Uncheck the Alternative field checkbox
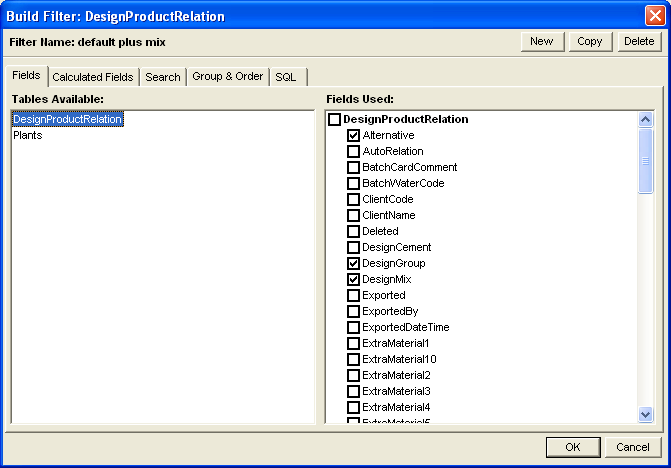Screen dimensions: 671x468 point(353,135)
